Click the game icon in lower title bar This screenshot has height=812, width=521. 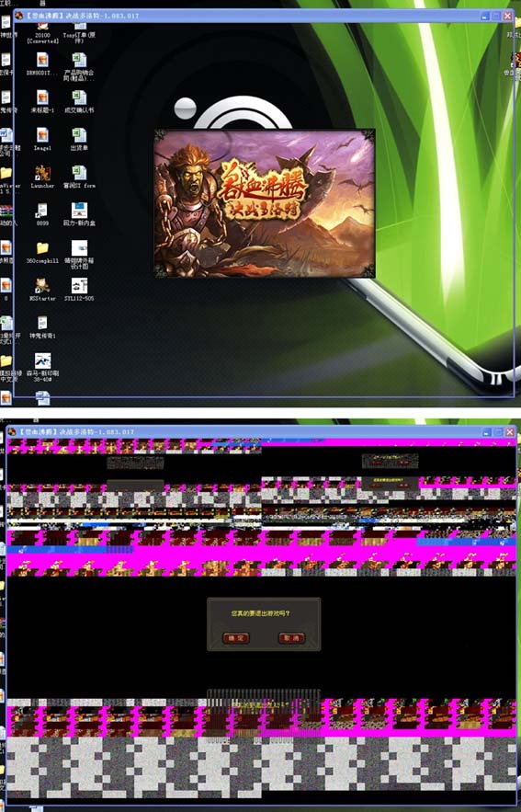[x=13, y=431]
